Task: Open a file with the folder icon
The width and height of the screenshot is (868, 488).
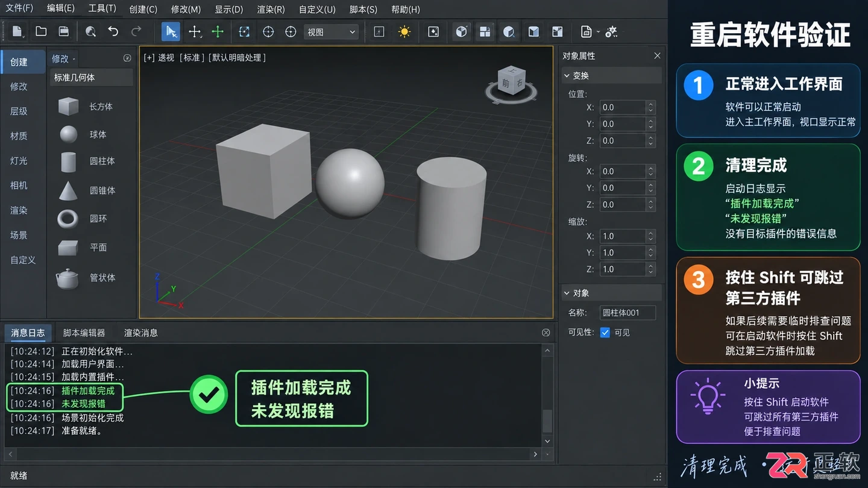Action: [41, 31]
